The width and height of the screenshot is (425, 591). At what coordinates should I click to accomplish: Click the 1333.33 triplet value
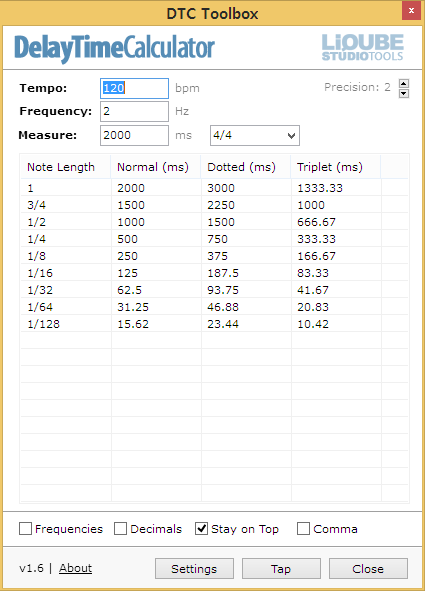coord(320,188)
